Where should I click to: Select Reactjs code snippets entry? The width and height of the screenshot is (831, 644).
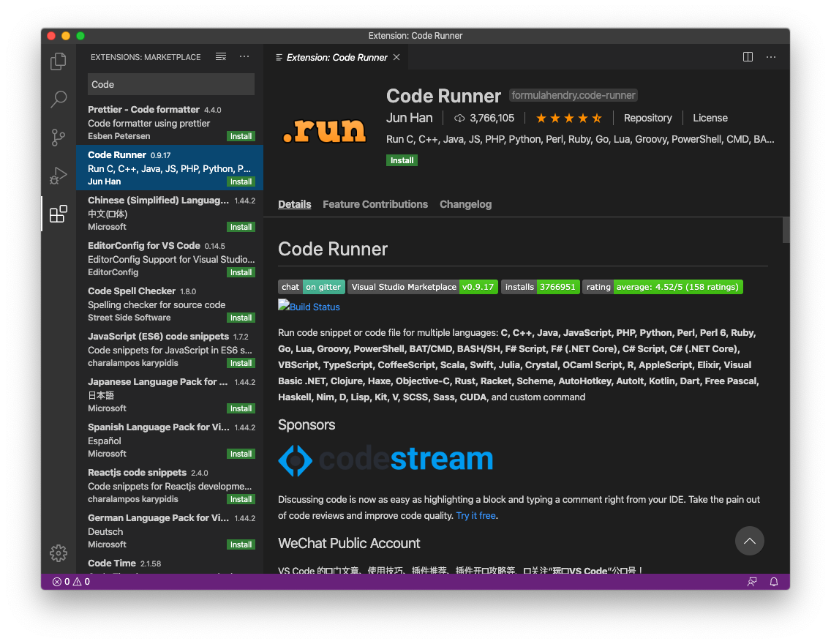pyautogui.click(x=170, y=485)
